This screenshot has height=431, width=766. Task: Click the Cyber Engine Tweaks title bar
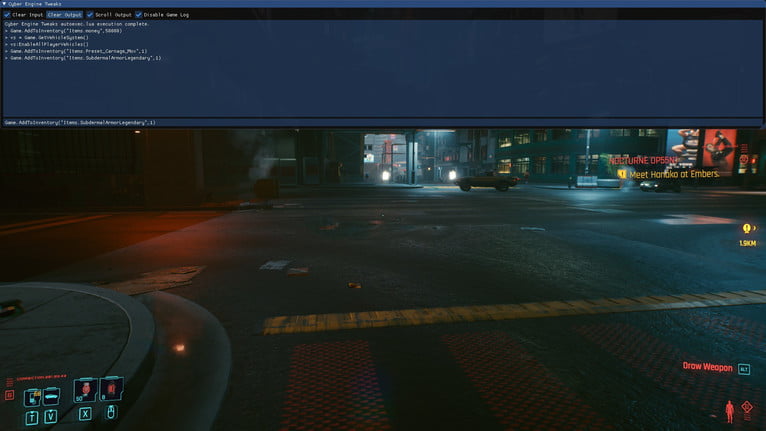(x=383, y=4)
